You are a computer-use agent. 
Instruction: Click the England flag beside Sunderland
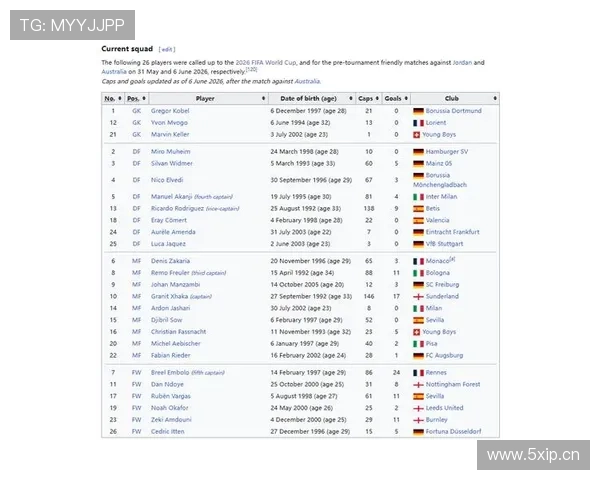click(418, 297)
